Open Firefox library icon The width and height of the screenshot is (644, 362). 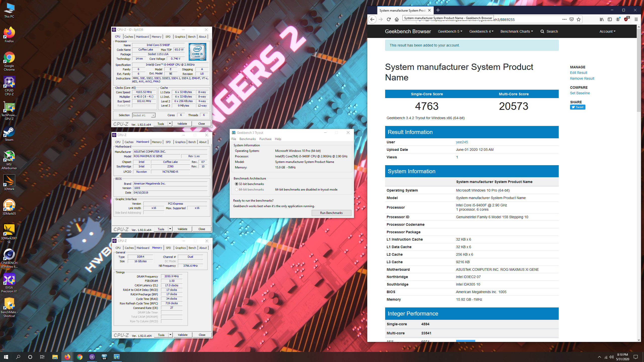pos(602,19)
